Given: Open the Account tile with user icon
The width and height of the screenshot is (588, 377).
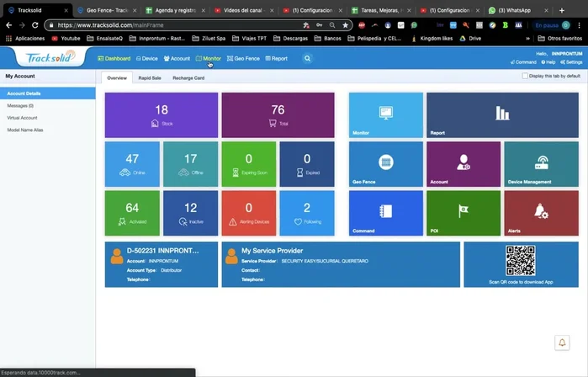Looking at the screenshot, I should point(463,163).
